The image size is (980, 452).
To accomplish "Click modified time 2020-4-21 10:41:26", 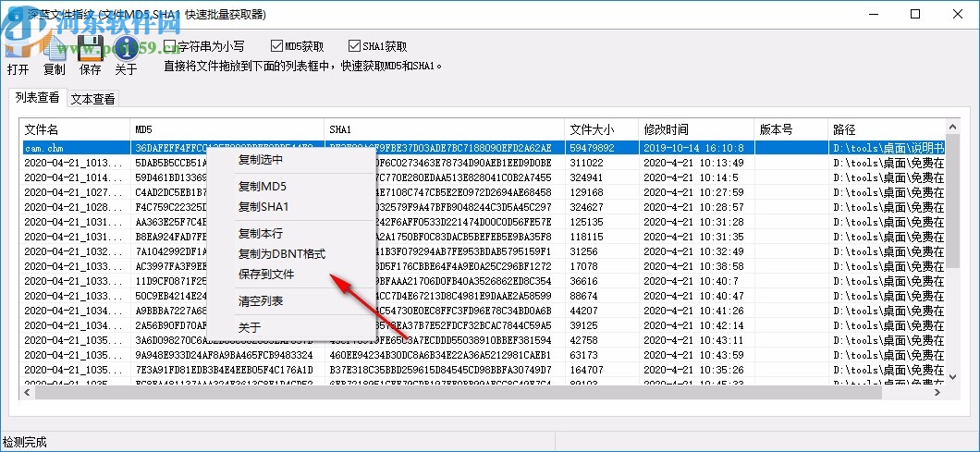I will [x=694, y=311].
